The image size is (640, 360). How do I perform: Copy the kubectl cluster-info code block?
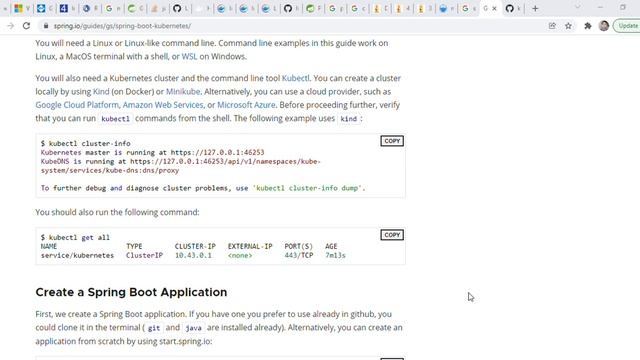click(x=392, y=141)
